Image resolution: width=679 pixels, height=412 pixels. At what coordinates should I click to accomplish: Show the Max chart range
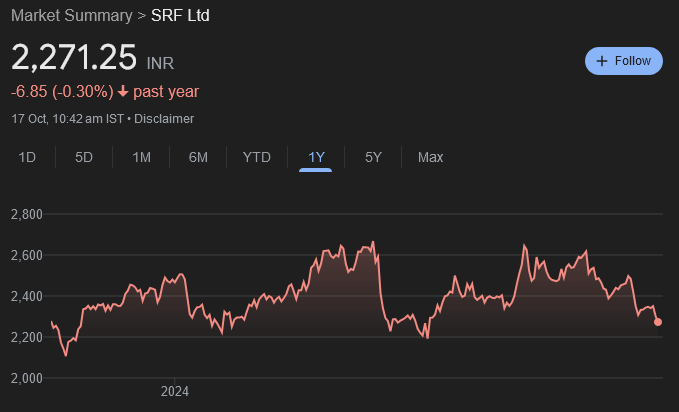[430, 157]
